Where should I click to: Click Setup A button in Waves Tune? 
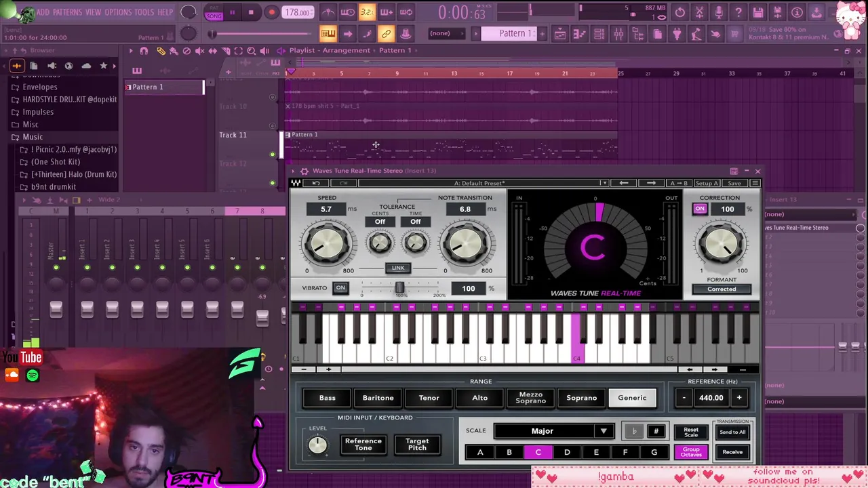pos(707,183)
